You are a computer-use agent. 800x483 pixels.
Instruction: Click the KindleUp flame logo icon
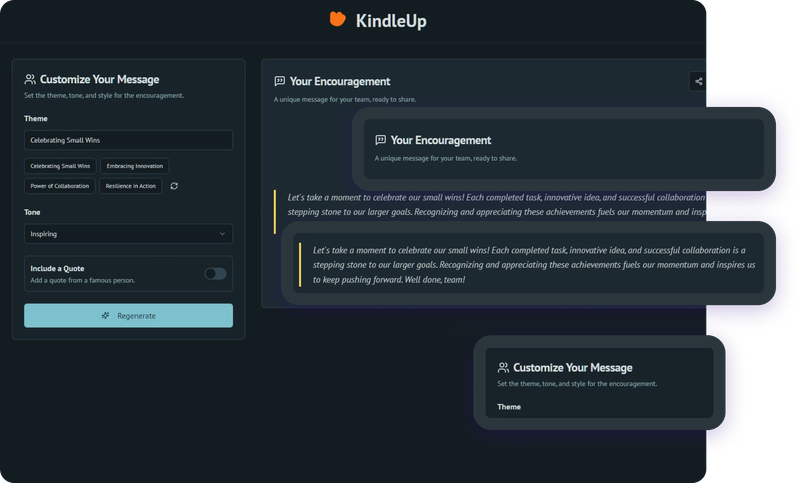point(338,19)
